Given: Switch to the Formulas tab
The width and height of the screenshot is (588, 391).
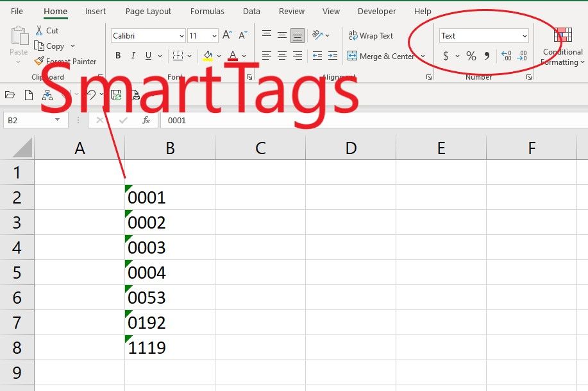Looking at the screenshot, I should click(x=206, y=11).
